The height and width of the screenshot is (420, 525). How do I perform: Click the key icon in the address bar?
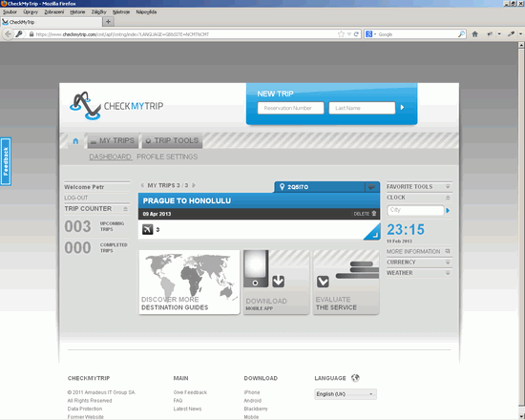tap(19, 33)
